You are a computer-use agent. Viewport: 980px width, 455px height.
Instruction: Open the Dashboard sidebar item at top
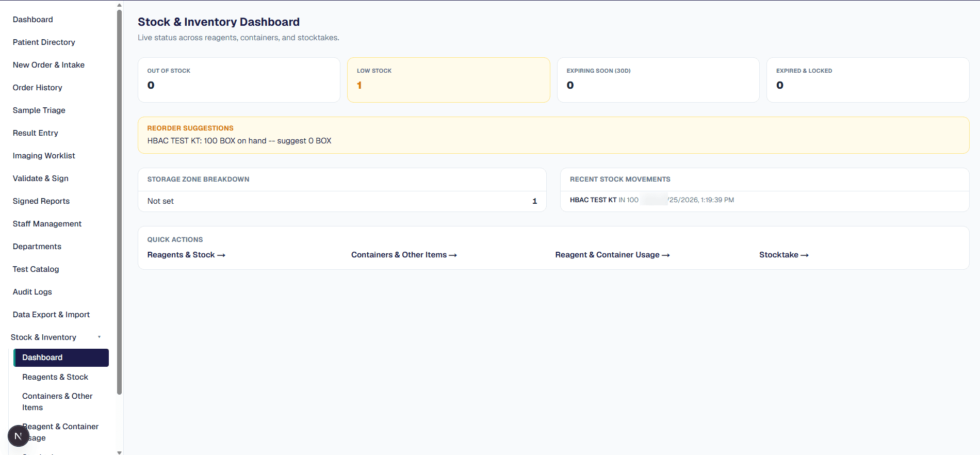coord(32,20)
